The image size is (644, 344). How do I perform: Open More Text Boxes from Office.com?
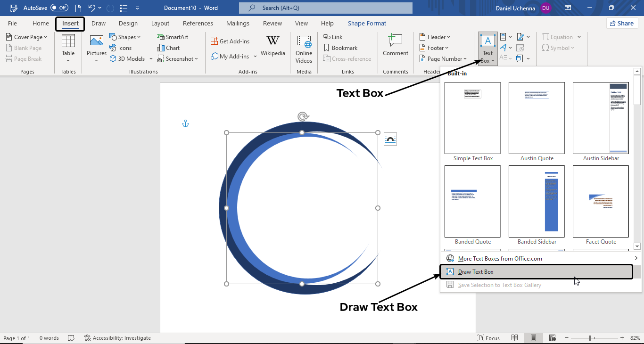click(500, 258)
